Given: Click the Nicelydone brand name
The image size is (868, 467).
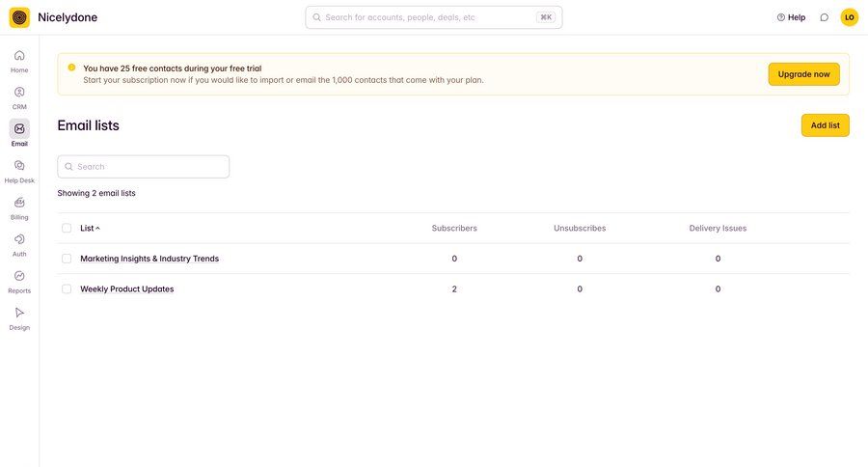Looking at the screenshot, I should 68,17.
